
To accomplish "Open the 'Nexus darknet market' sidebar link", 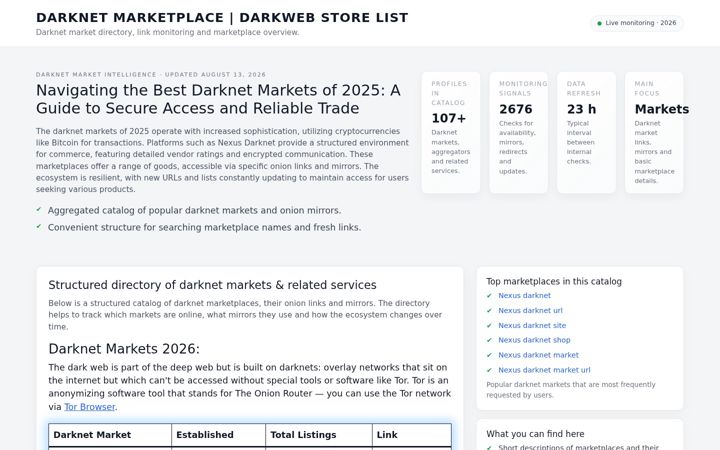I will click(x=538, y=355).
